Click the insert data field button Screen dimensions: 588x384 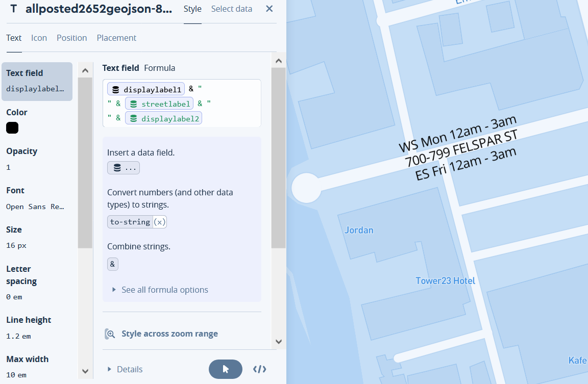(x=124, y=168)
